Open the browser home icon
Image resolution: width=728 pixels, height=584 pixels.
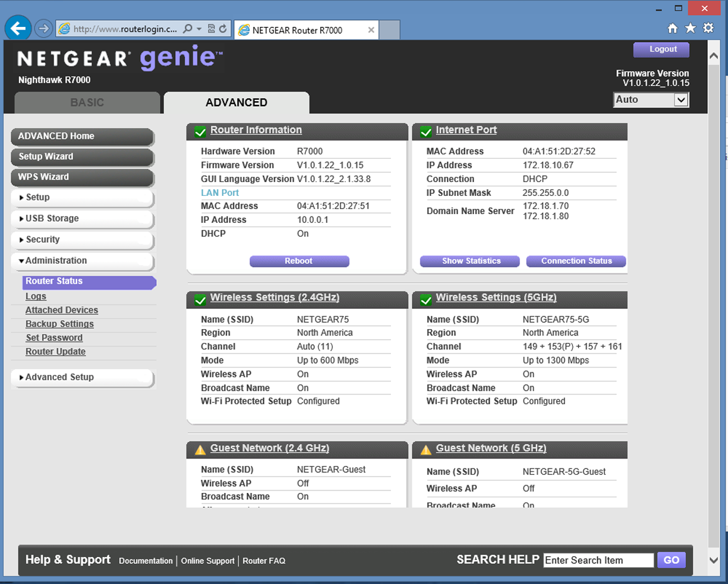[672, 28]
